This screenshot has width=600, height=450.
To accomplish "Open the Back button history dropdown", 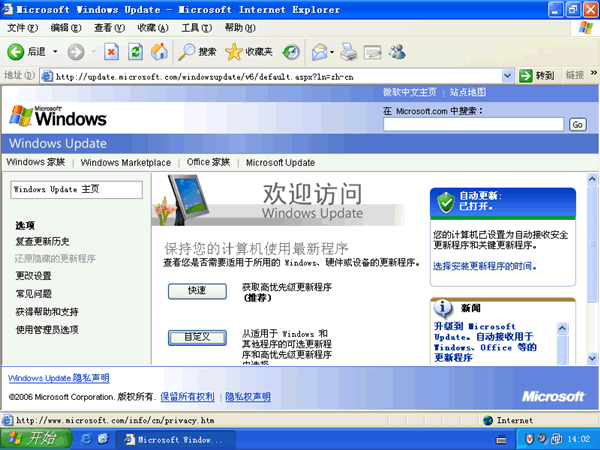I will [x=55, y=51].
